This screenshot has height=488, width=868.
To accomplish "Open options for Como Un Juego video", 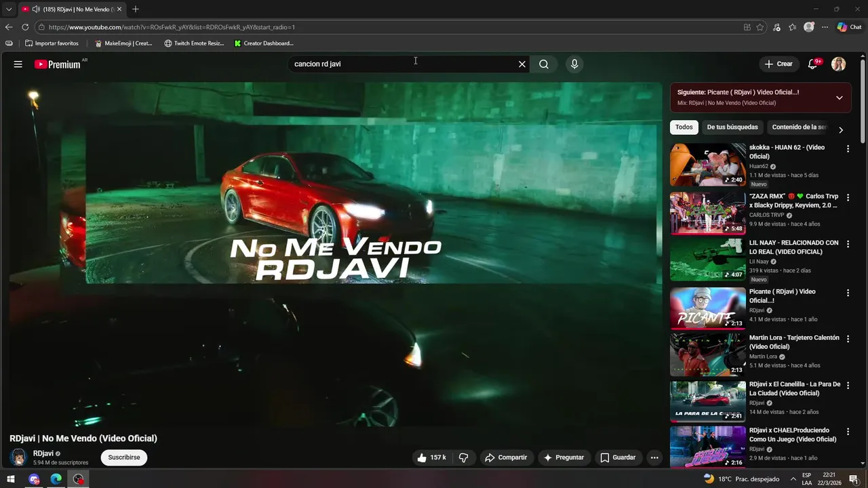I will (848, 432).
